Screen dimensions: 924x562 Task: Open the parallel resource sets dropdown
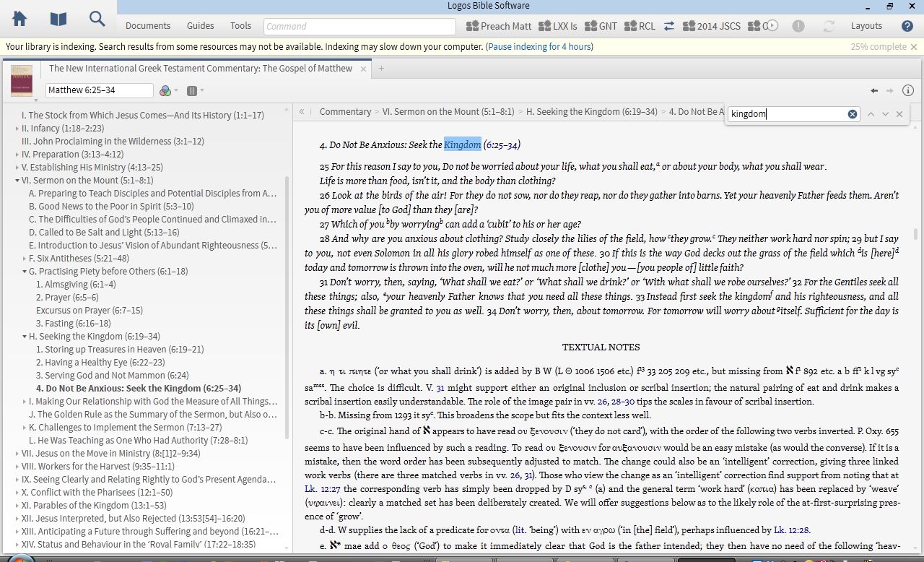[195, 90]
